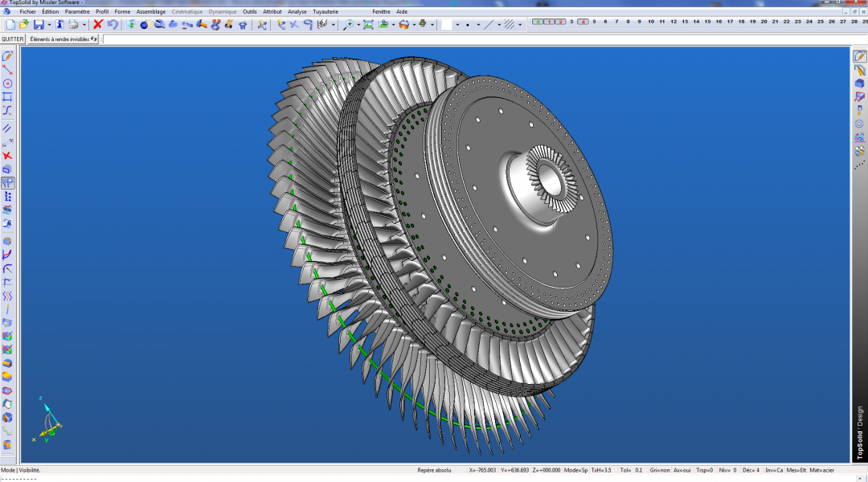Click the orange globe icon at the bottom of the left toolbar
Viewport: 868px width, 482px height.
tap(8, 445)
